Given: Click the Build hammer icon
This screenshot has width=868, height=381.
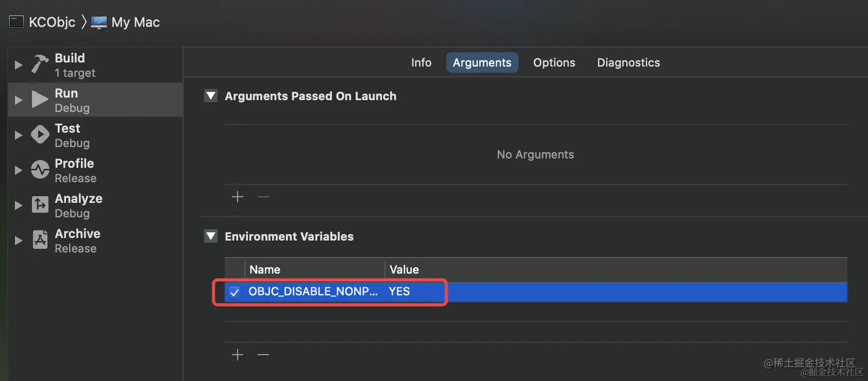Looking at the screenshot, I should pos(40,64).
